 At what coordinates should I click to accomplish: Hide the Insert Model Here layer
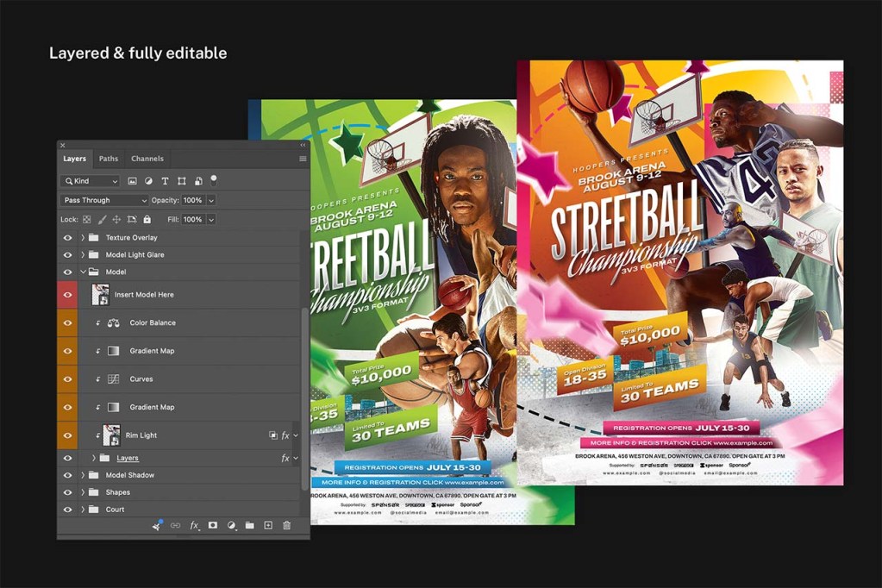pyautogui.click(x=67, y=295)
